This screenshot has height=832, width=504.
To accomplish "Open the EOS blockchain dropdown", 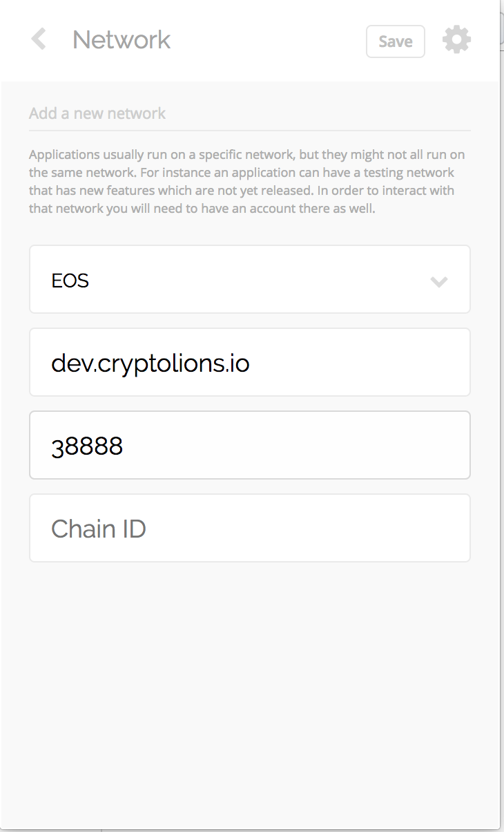I will pyautogui.click(x=249, y=280).
